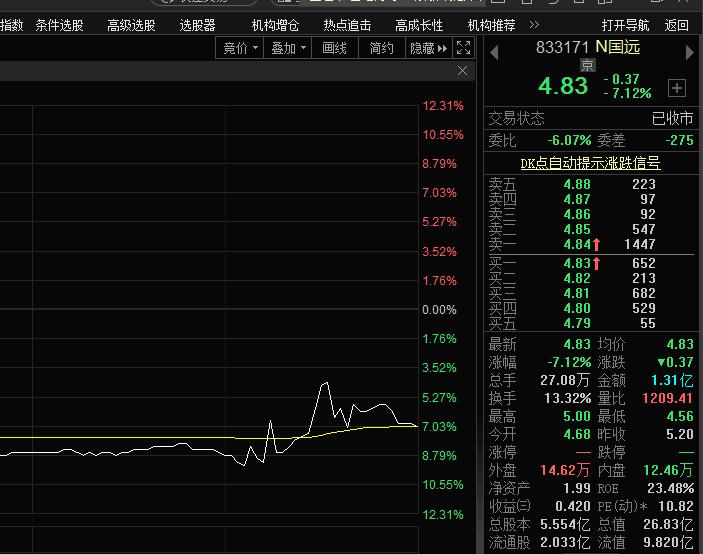703x554 pixels.
Task: Toggle fullscreen chart icon
Action: (463, 48)
